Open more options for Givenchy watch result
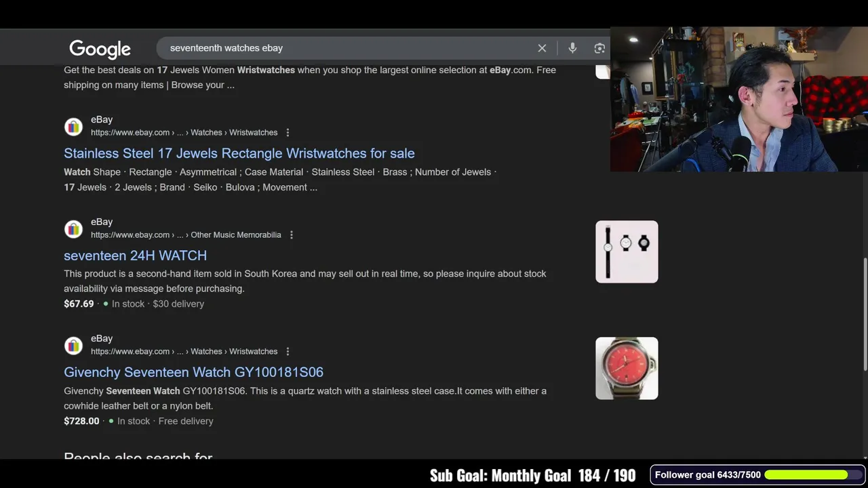Viewport: 868px width, 488px height. click(288, 352)
